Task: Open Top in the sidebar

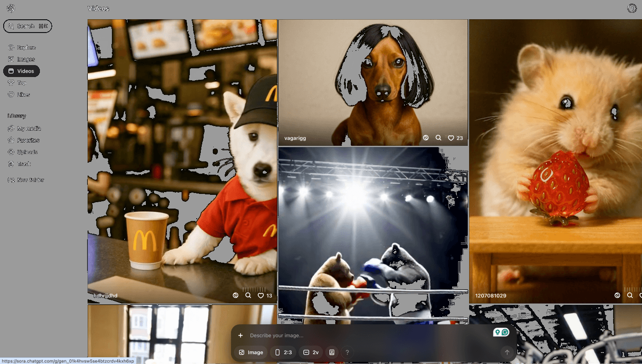Action: click(x=22, y=83)
